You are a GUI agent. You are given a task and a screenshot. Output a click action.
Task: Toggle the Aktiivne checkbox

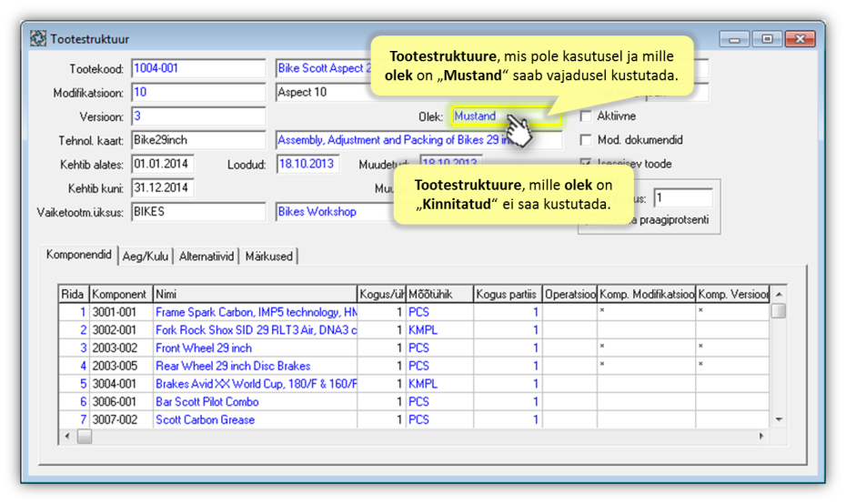[x=586, y=116]
